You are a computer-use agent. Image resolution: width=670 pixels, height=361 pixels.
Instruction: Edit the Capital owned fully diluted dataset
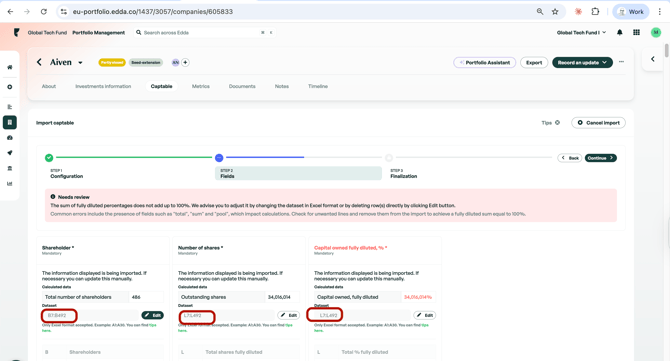point(424,315)
